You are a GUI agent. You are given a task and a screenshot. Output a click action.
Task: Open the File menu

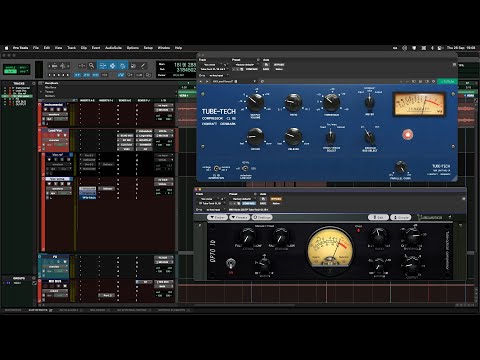36,48
